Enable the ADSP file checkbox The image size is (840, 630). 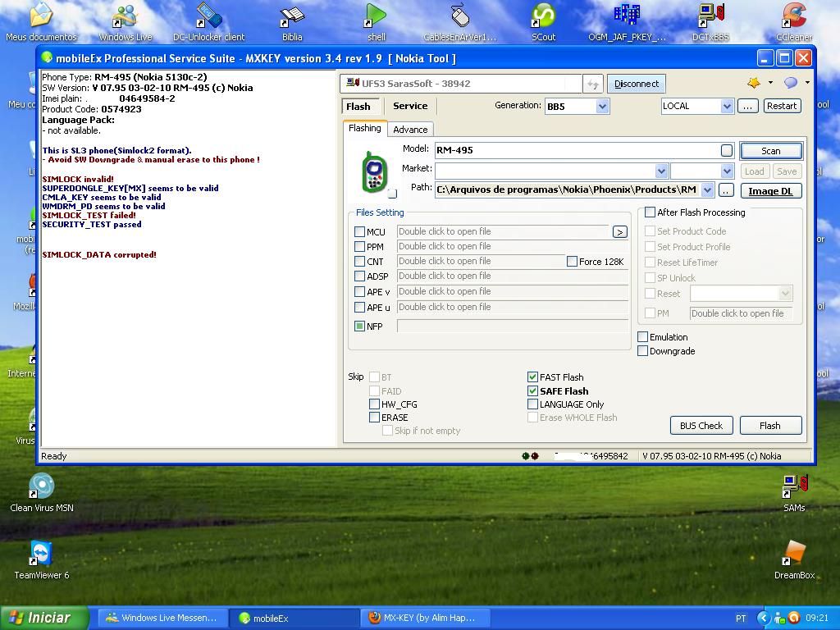pos(359,276)
